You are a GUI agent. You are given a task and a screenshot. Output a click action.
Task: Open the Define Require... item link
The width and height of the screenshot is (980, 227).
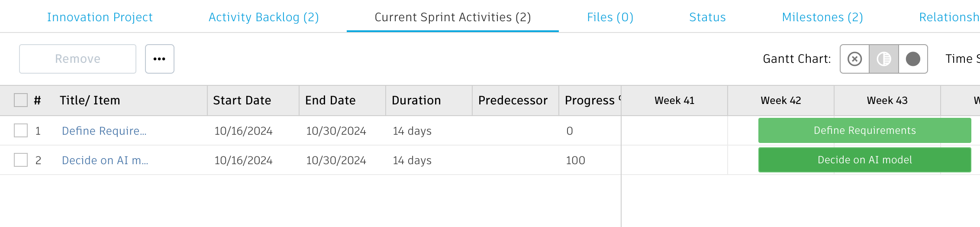point(104,131)
